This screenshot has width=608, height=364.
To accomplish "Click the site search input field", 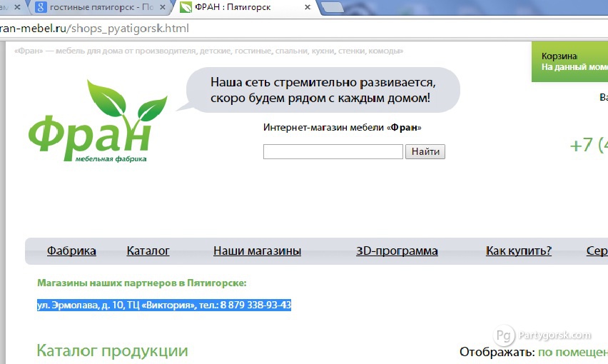I will coord(333,151).
